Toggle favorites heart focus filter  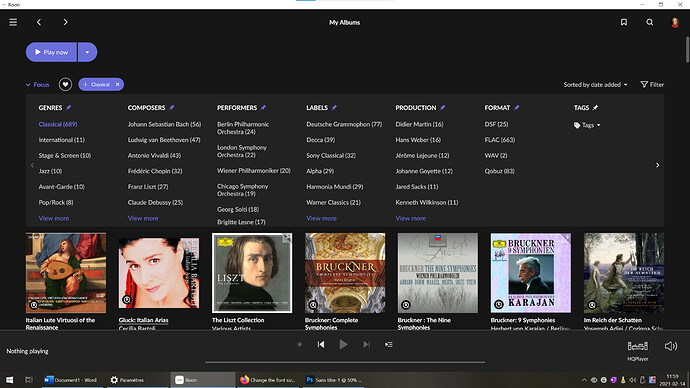pos(66,84)
